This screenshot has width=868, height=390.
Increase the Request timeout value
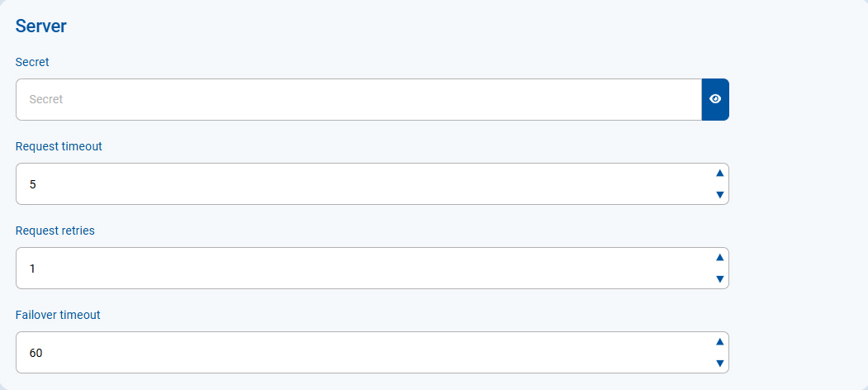(719, 173)
